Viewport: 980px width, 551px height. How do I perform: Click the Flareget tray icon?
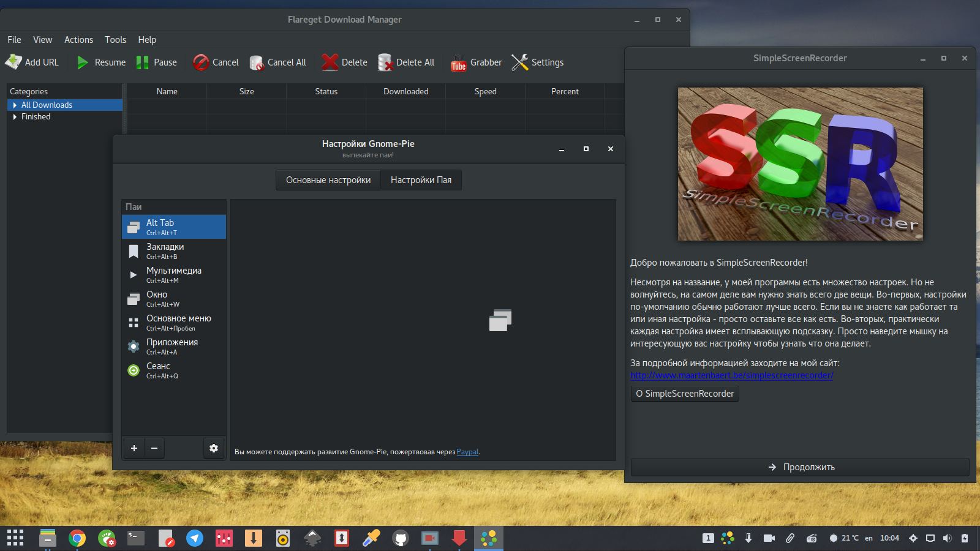point(748,538)
